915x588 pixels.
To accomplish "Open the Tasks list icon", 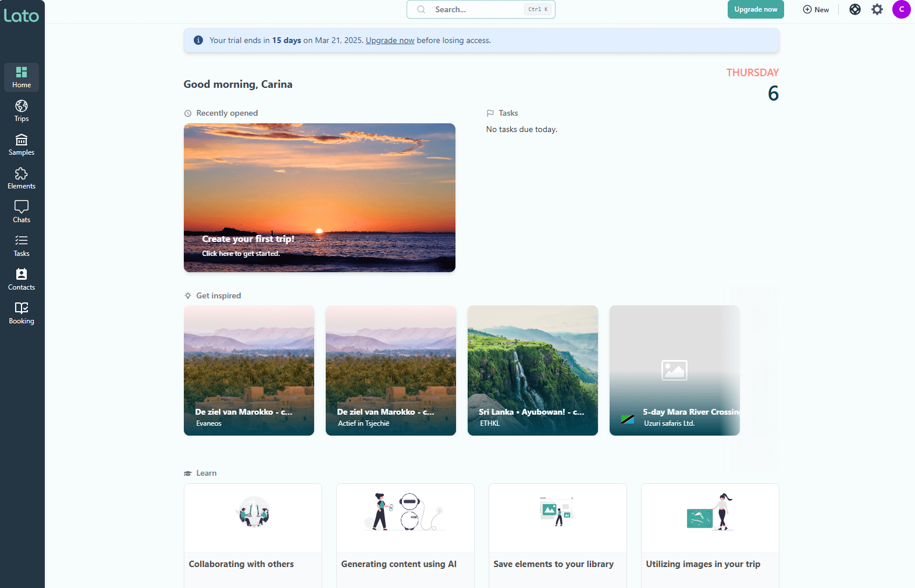I will pyautogui.click(x=22, y=245).
